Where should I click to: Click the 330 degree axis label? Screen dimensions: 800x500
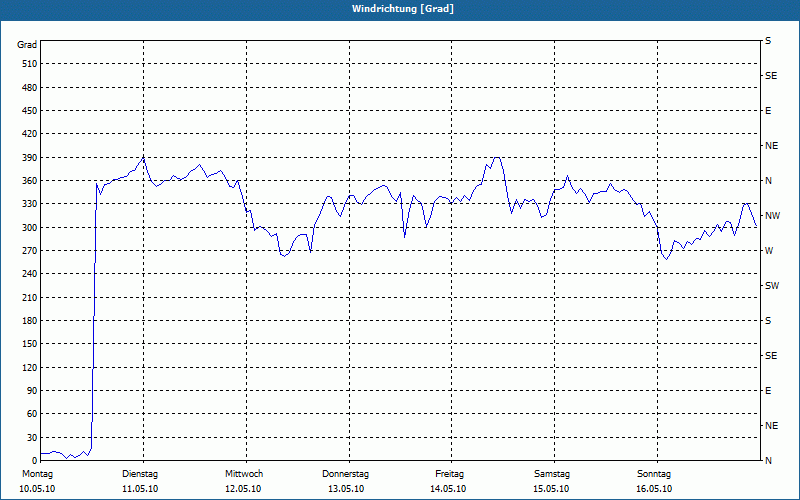pyautogui.click(x=30, y=204)
